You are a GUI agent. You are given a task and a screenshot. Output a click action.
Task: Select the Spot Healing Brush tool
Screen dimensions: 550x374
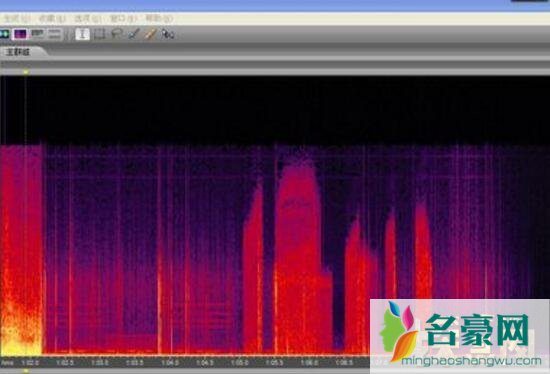150,34
